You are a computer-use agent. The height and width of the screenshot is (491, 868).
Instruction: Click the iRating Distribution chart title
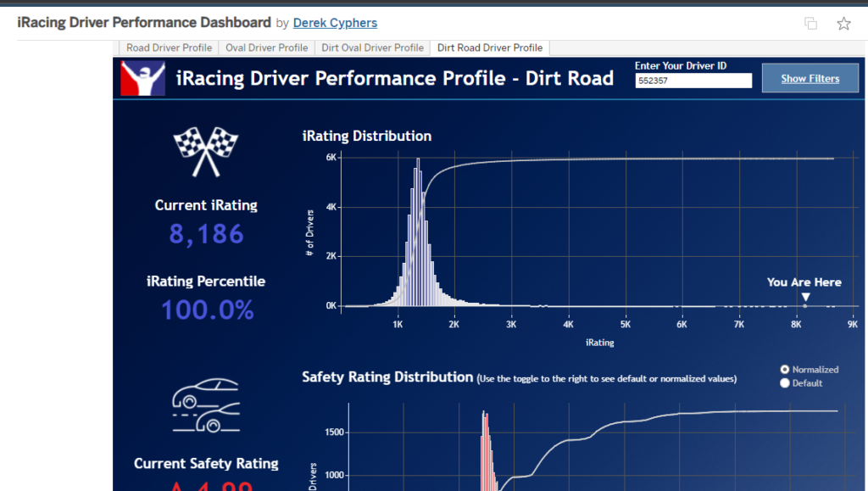click(366, 136)
